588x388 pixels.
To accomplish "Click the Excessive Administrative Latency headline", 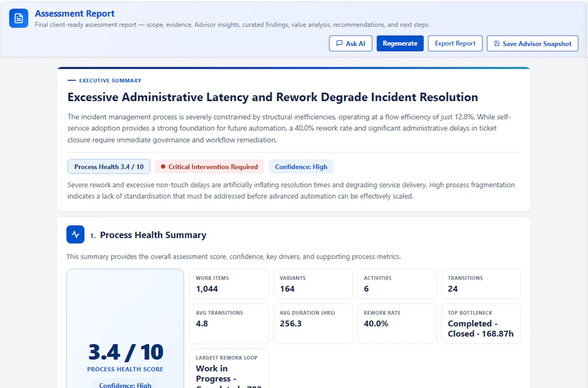I will tap(272, 97).
